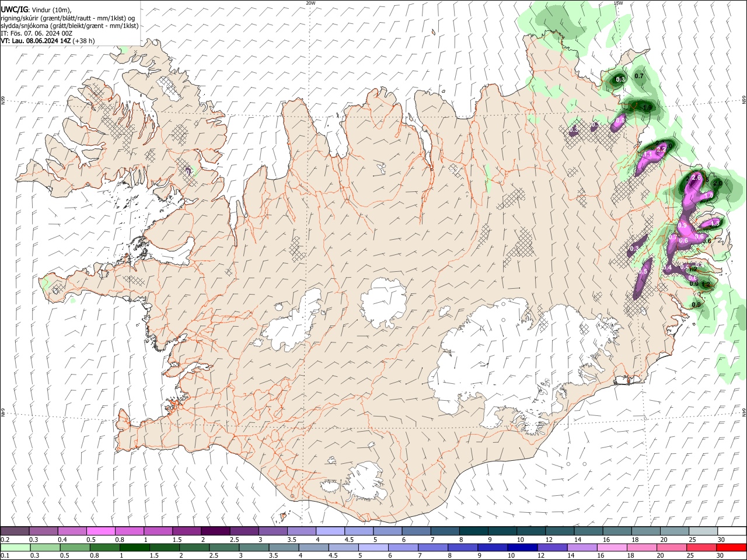Click the UWC/IG title text
747x560 pixels.
14,9
